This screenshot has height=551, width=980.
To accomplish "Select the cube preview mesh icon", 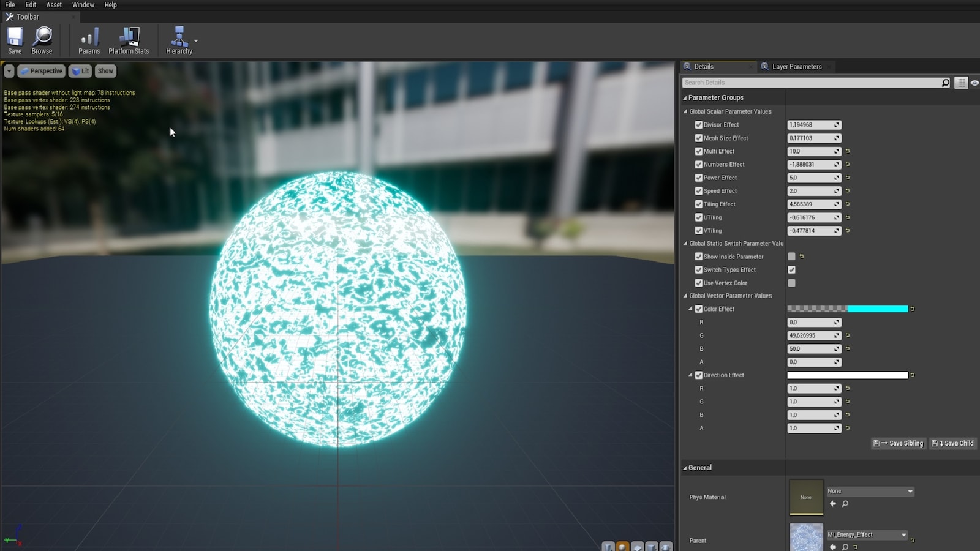I will pyautogui.click(x=651, y=548).
